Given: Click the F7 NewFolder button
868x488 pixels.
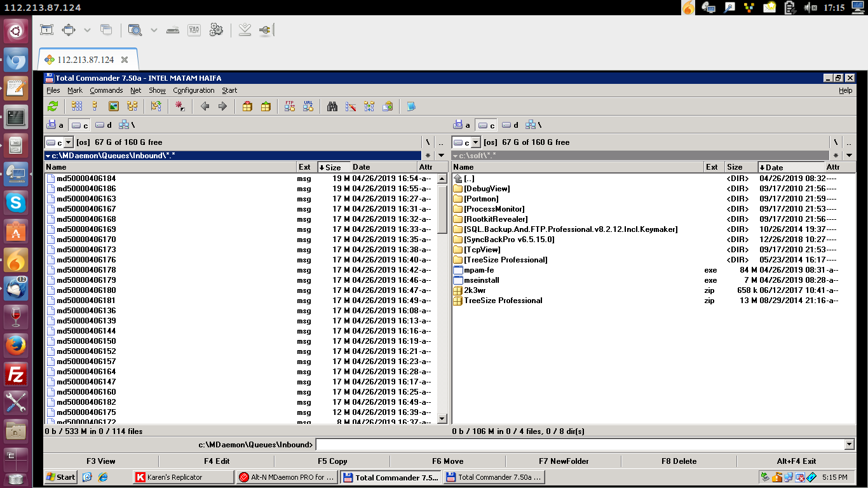Looking at the screenshot, I should 564,461.
